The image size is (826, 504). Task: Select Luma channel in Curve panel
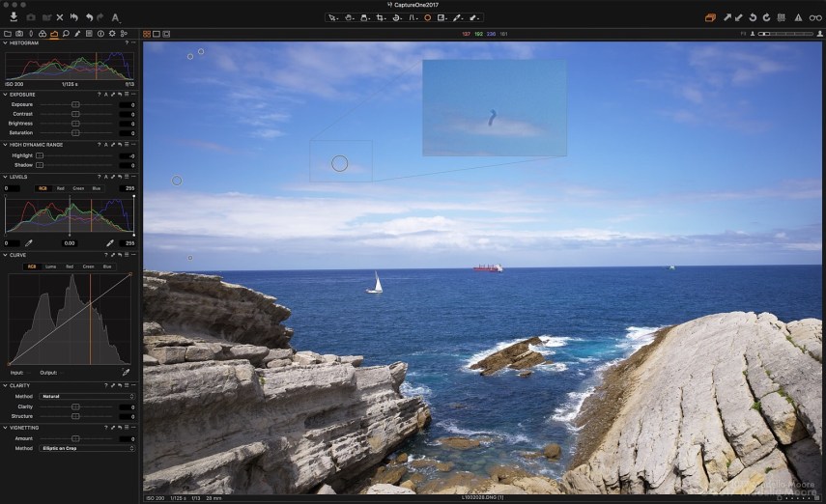[x=50, y=266]
